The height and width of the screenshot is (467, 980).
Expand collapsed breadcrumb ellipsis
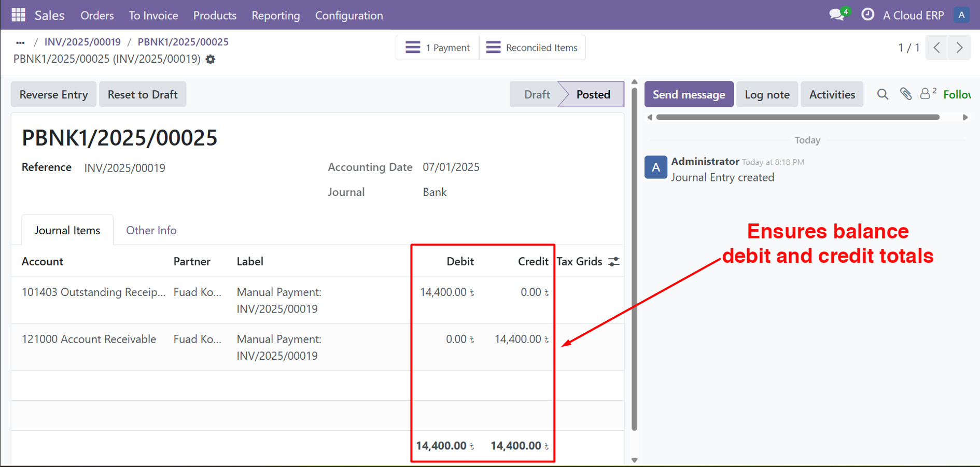(20, 43)
